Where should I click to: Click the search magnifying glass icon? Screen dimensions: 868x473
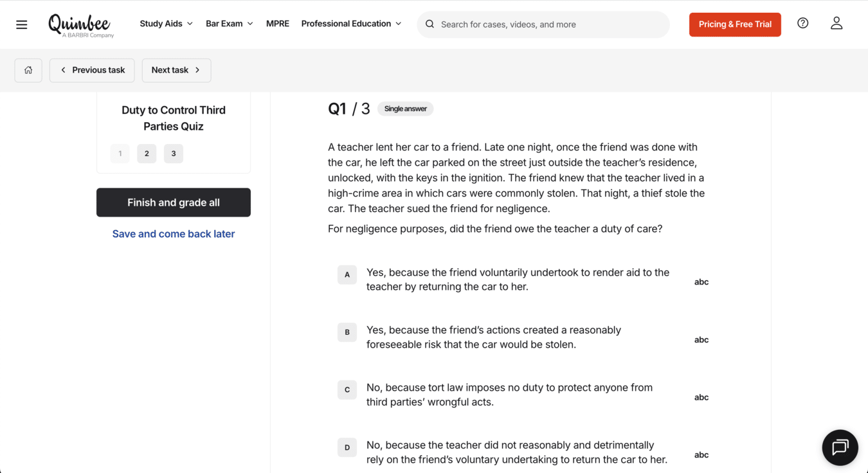point(429,24)
